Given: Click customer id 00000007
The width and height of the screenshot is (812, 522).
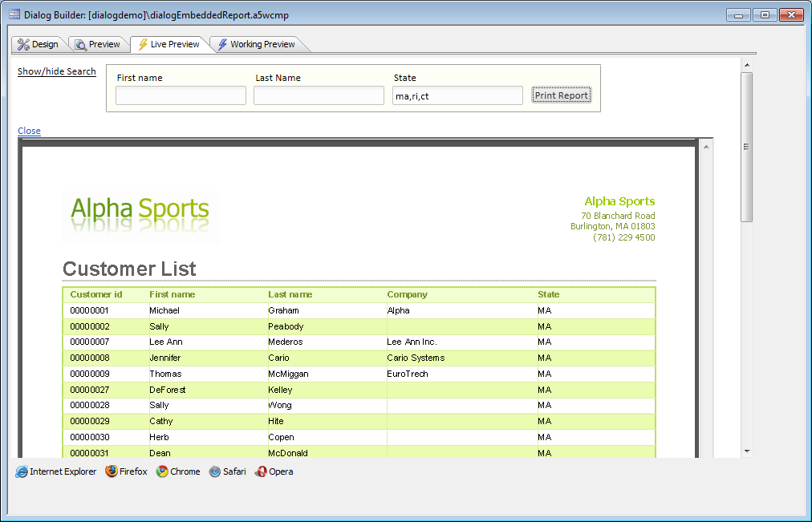Looking at the screenshot, I should (90, 342).
